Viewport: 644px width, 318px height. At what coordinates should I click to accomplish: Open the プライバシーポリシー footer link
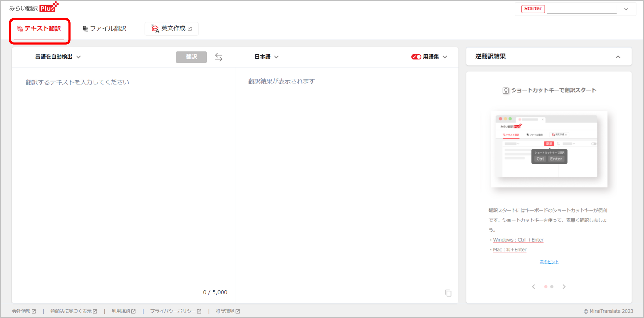pos(175,311)
